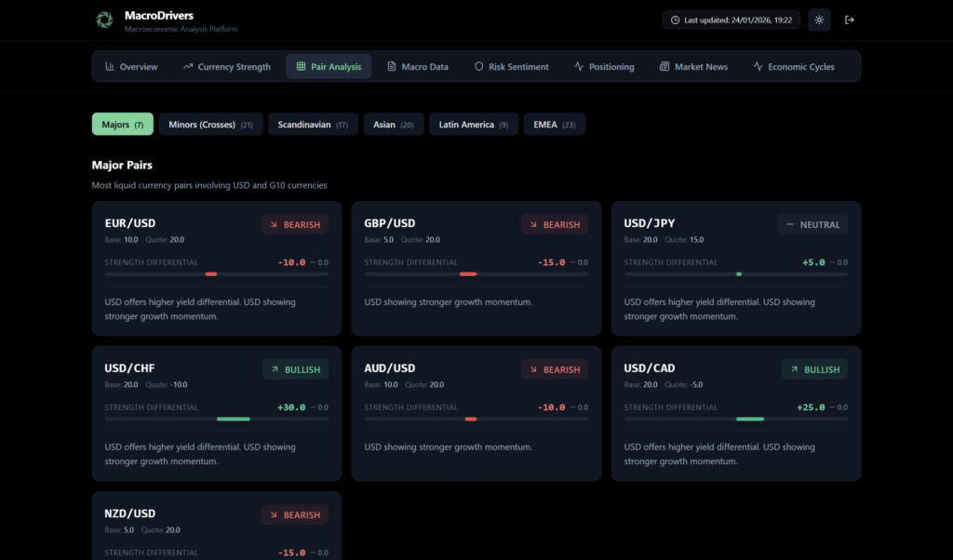Open the Macro Data tab
Image resolution: width=953 pixels, height=560 pixels.
[417, 67]
